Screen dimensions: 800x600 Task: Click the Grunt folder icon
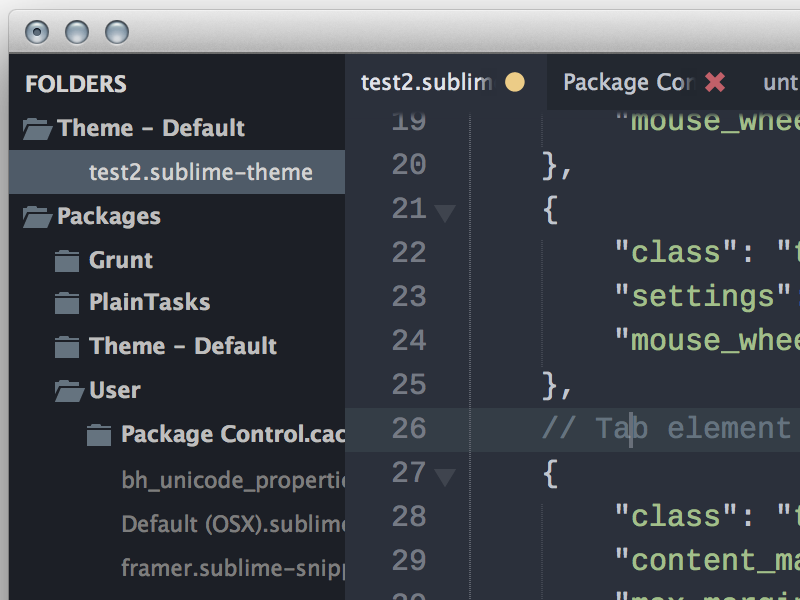click(67, 261)
